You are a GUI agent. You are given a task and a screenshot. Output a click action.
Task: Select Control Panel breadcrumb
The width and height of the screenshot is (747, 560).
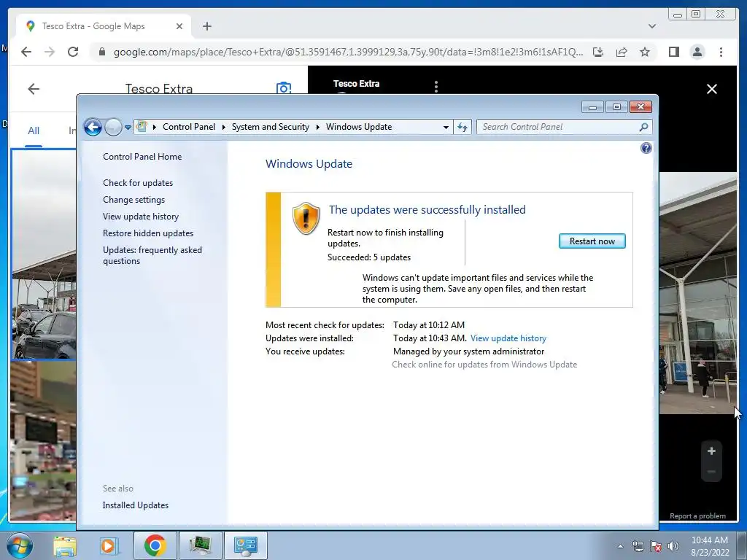(189, 127)
